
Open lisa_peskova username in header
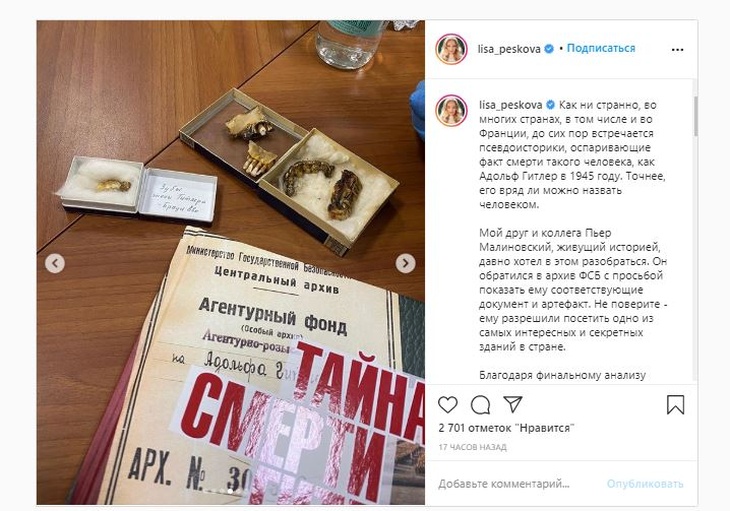[509, 49]
